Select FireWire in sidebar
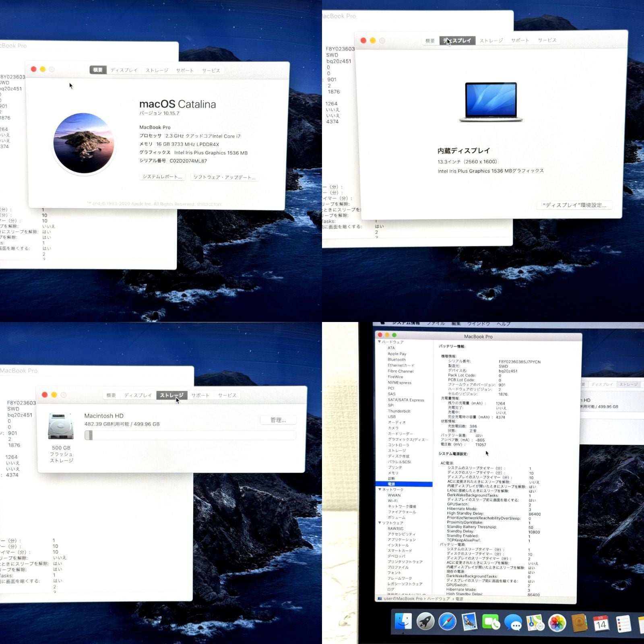This screenshot has height=644, width=644. tap(395, 377)
